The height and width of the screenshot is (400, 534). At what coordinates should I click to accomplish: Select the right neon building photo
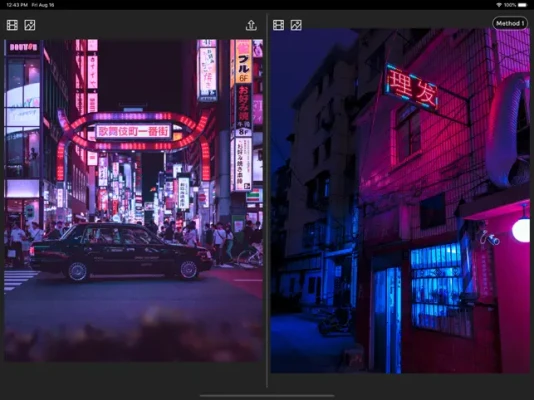(x=400, y=201)
